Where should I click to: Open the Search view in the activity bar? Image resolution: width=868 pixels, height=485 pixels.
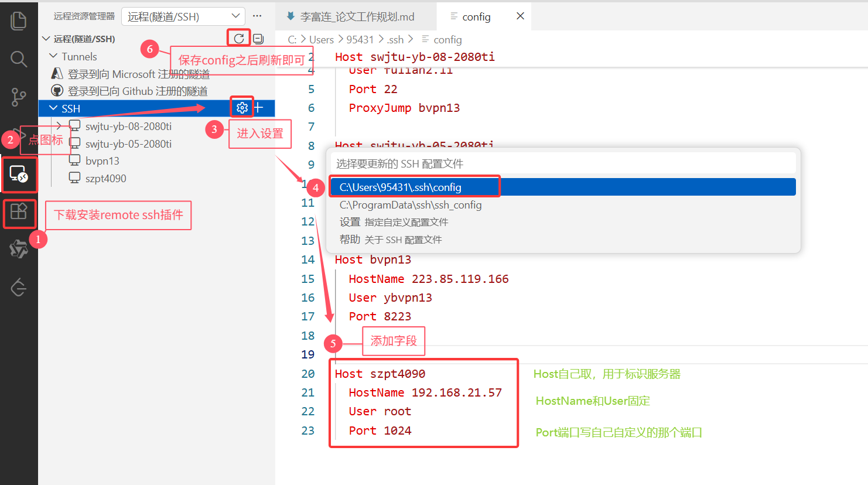point(18,59)
